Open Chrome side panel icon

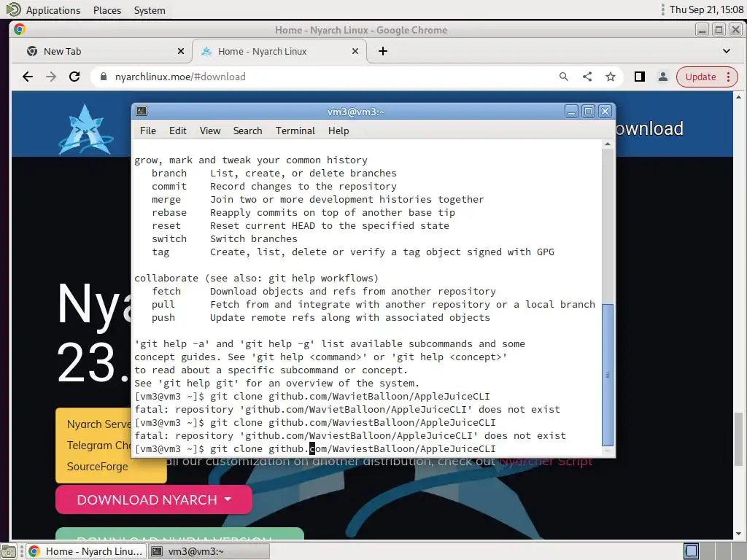pos(639,77)
